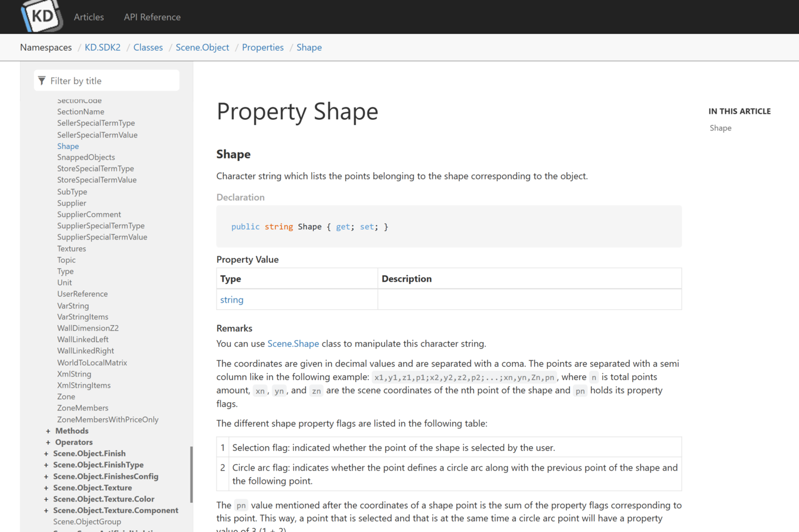
Task: Select UserReference in sidebar
Action: click(82, 294)
